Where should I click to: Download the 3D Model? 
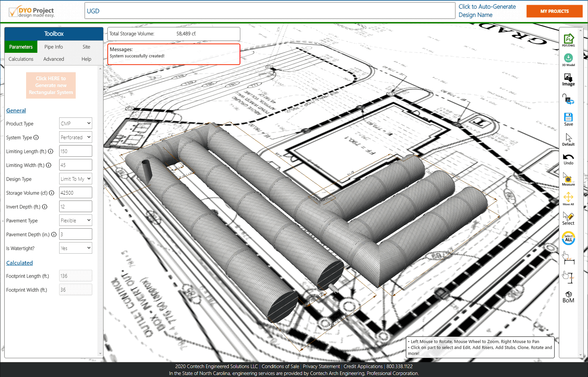568,59
